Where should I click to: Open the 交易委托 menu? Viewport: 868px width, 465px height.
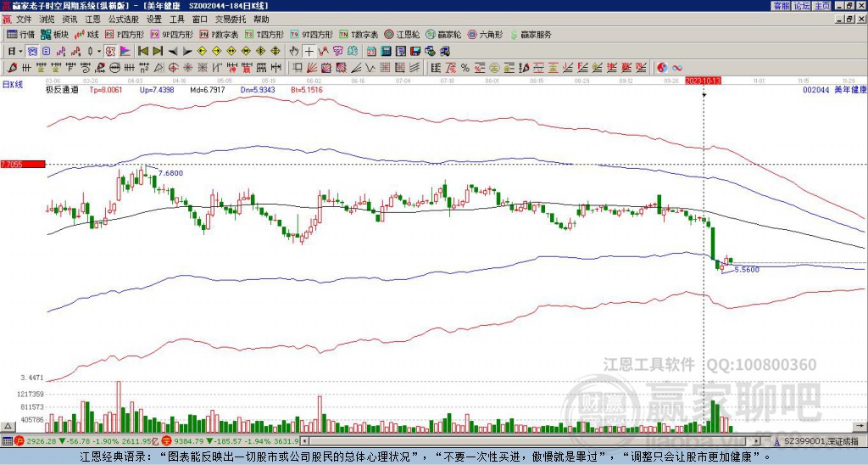click(x=231, y=20)
